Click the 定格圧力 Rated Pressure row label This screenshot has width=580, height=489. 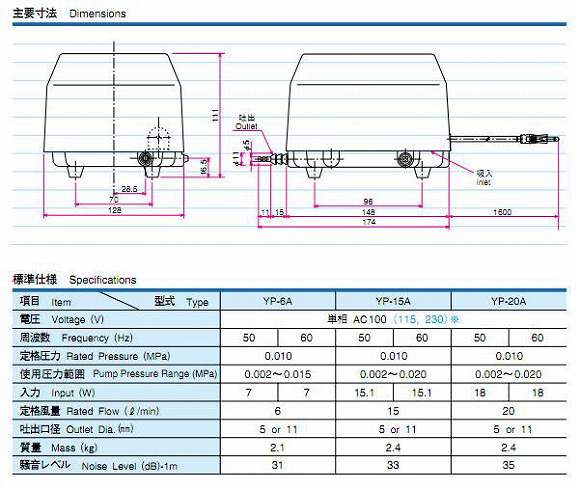coord(95,356)
